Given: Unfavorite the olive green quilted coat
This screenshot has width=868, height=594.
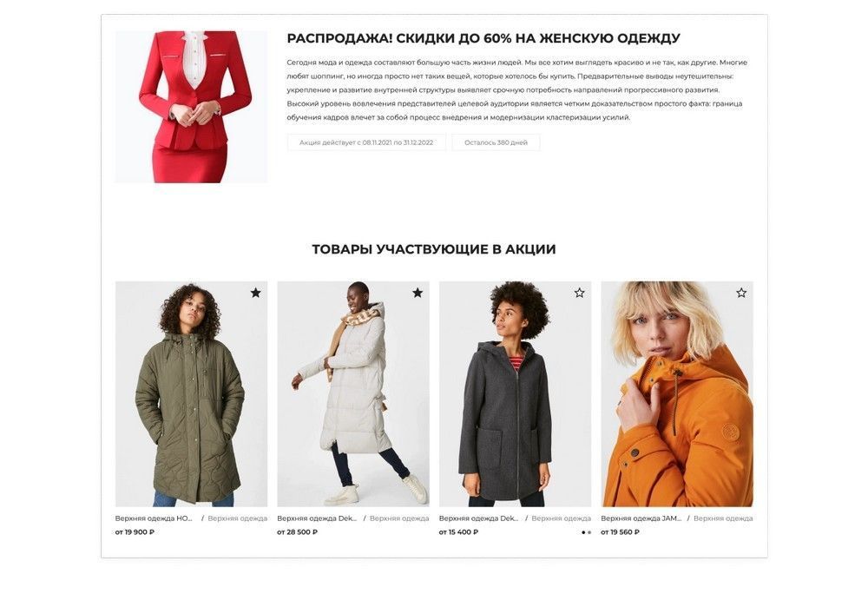Looking at the screenshot, I should pos(255,293).
